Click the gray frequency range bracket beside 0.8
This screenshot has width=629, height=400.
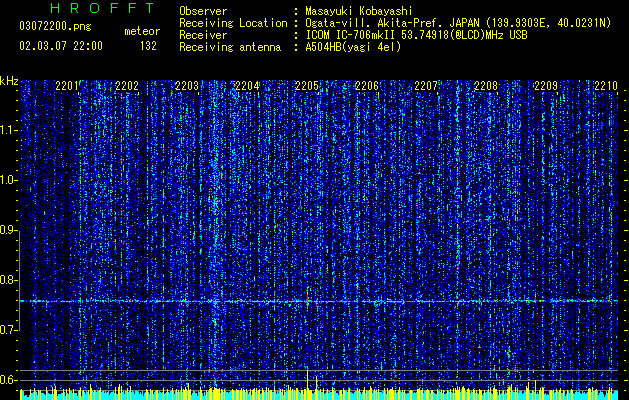pos(20,281)
